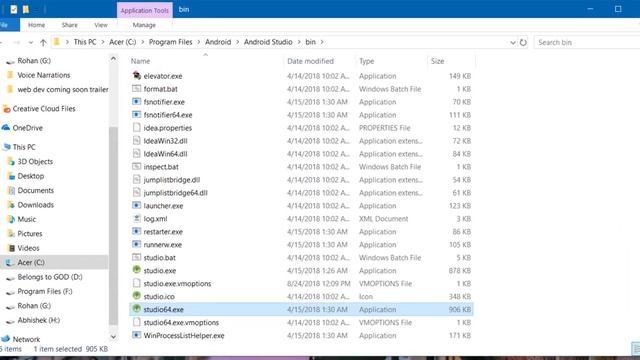Open Desktop in navigation pane
This screenshot has height=360, width=640.
(31, 176)
